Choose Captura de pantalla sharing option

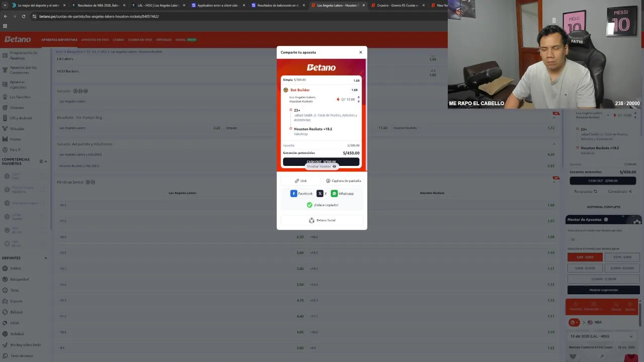coord(343,180)
